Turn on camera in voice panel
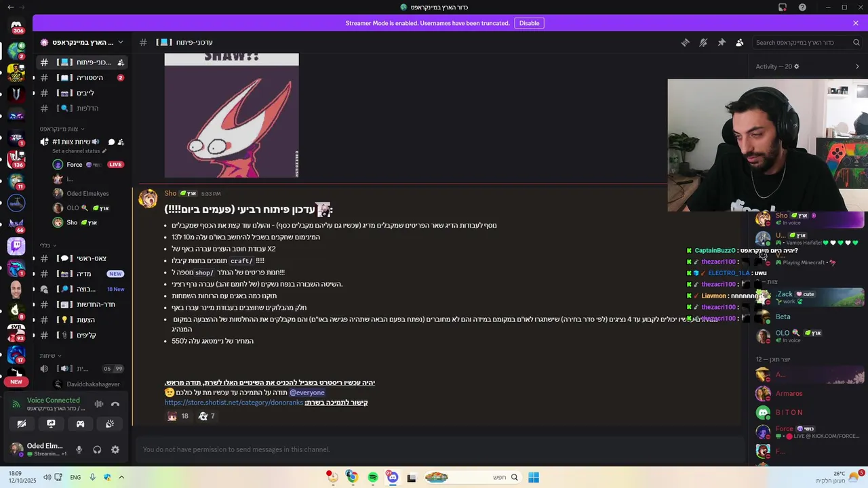 click(x=22, y=424)
